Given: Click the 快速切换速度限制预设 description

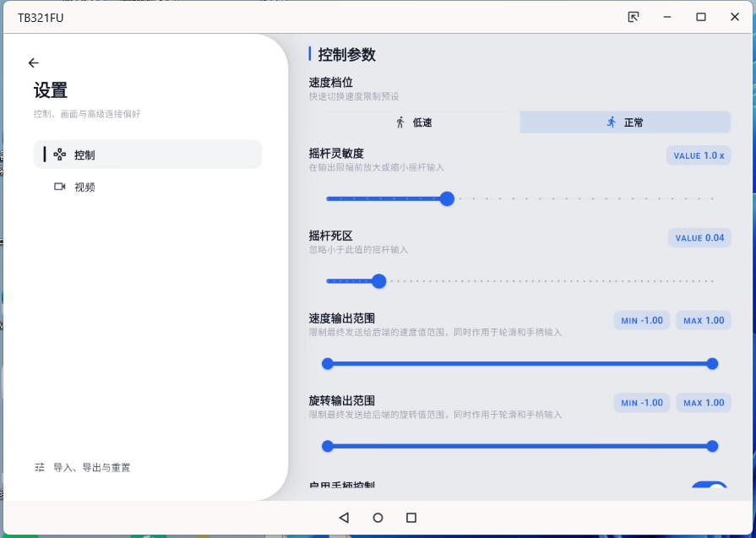Looking at the screenshot, I should point(354,96).
